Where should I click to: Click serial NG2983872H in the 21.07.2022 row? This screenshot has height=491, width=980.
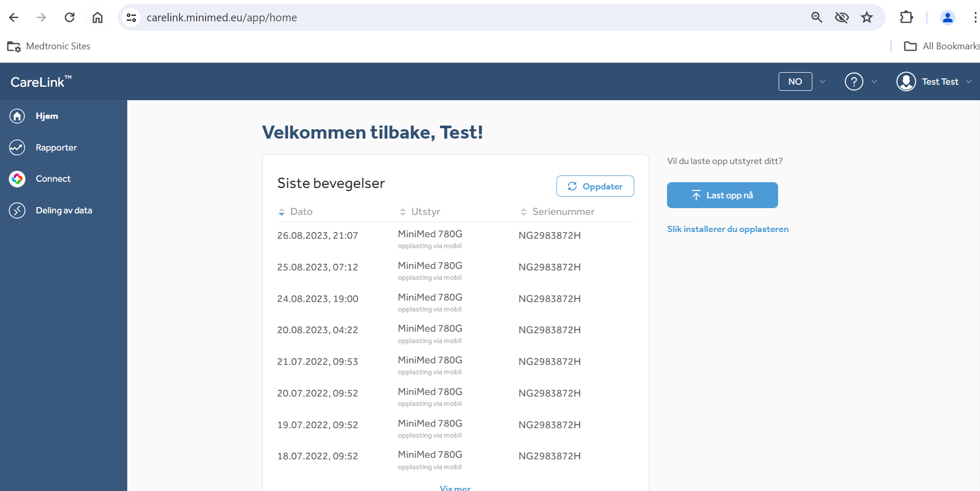[x=550, y=362]
